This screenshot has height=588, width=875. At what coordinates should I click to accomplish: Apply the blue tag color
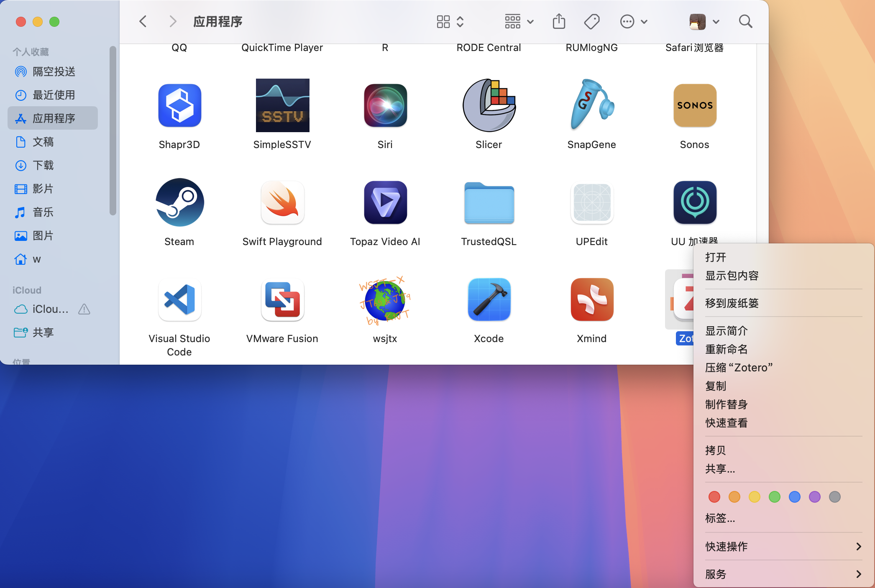[794, 497]
